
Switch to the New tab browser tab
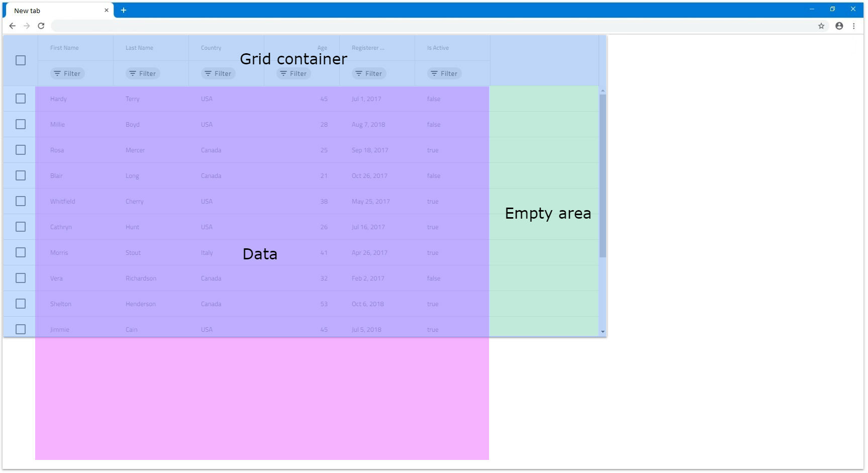point(55,11)
